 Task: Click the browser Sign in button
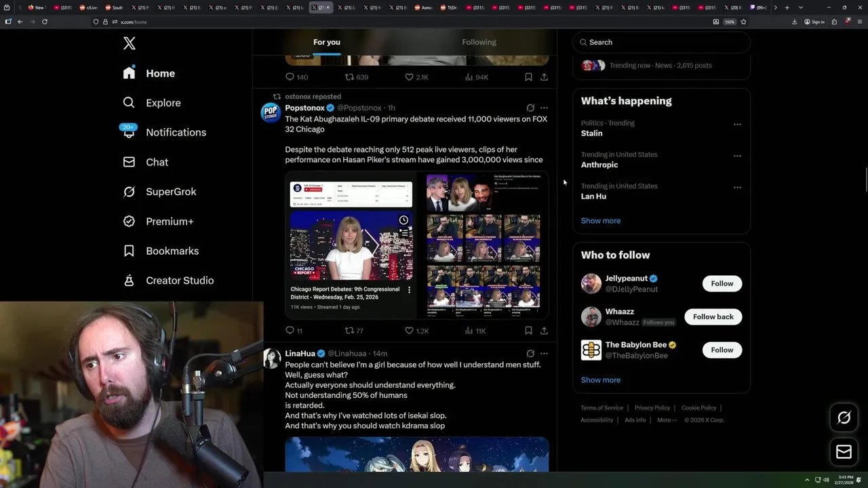[814, 22]
